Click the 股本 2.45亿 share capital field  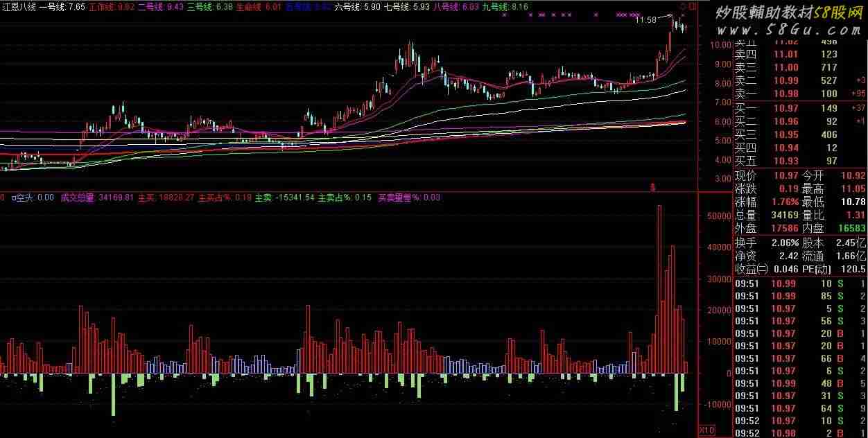[834, 243]
